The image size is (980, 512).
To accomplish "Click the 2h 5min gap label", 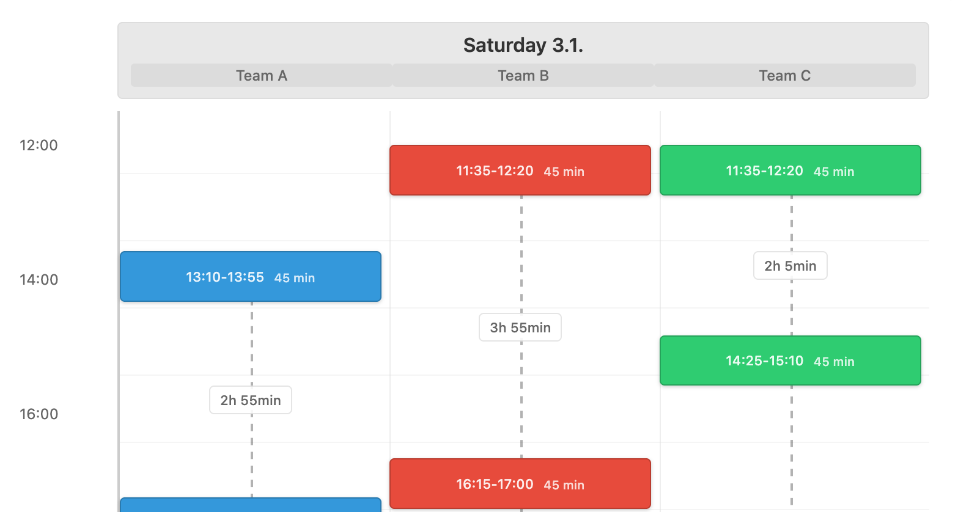I will tap(790, 266).
